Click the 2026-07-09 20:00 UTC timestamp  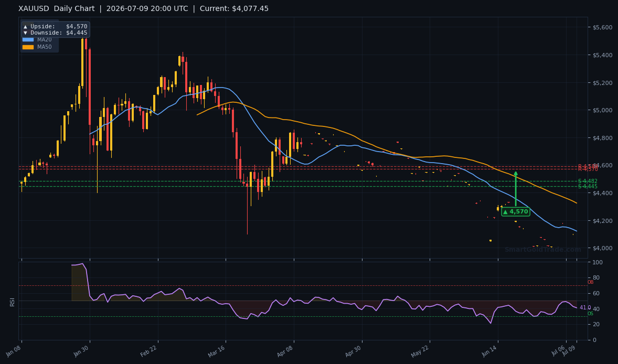point(147,9)
